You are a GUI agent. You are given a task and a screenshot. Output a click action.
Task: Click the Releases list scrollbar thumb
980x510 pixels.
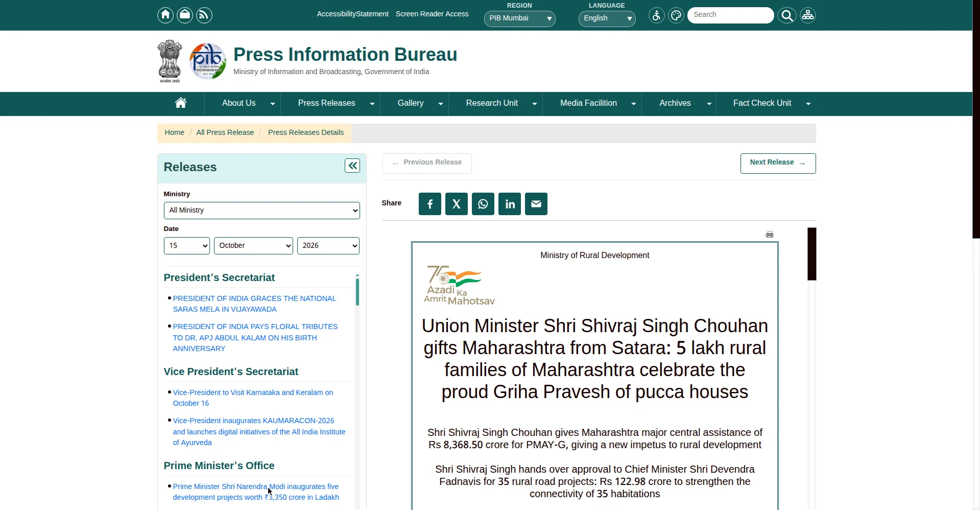[357, 292]
